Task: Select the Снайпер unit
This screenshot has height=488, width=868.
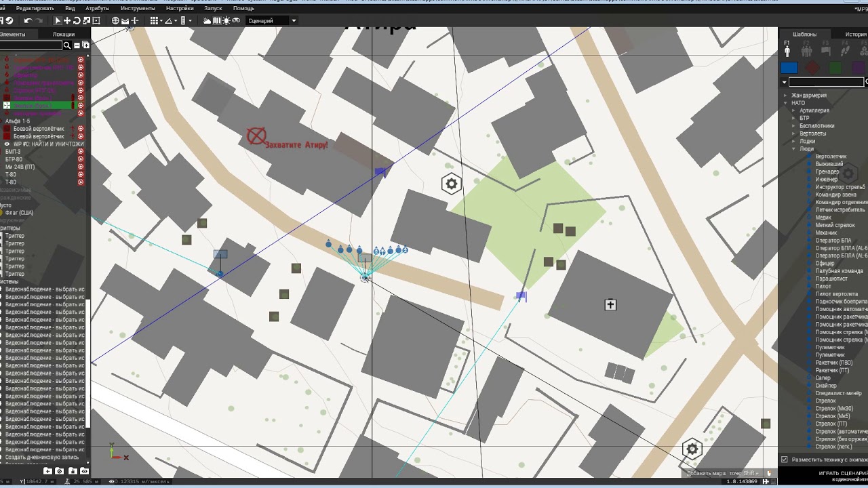Action: click(x=826, y=386)
